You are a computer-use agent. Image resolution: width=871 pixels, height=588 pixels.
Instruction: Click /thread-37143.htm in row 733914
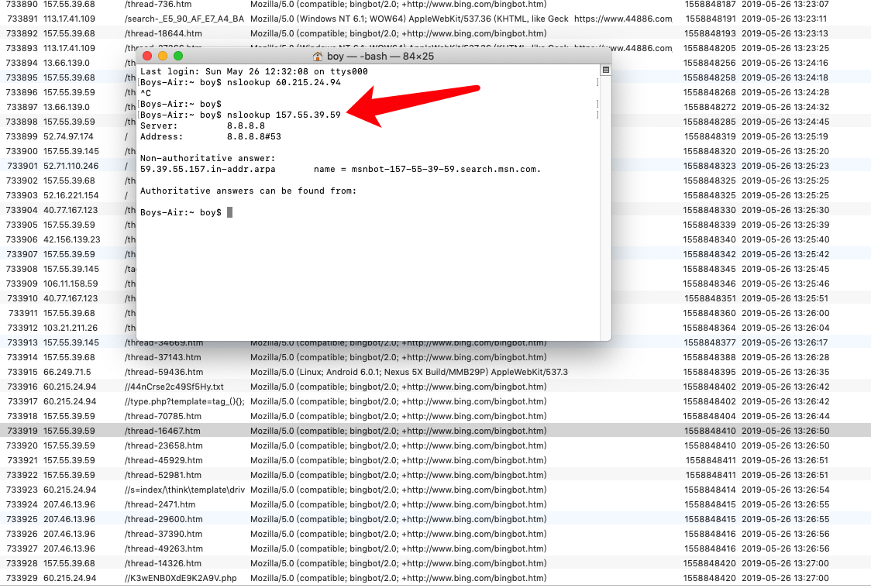(x=163, y=357)
